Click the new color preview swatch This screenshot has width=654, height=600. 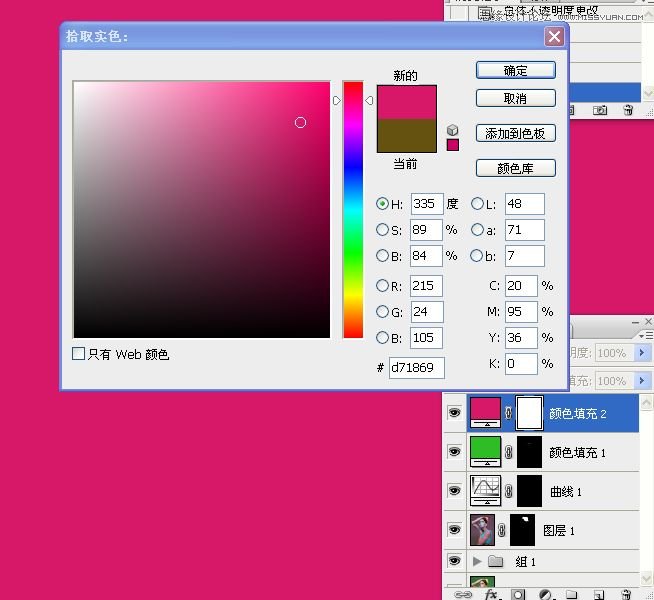pyautogui.click(x=407, y=103)
